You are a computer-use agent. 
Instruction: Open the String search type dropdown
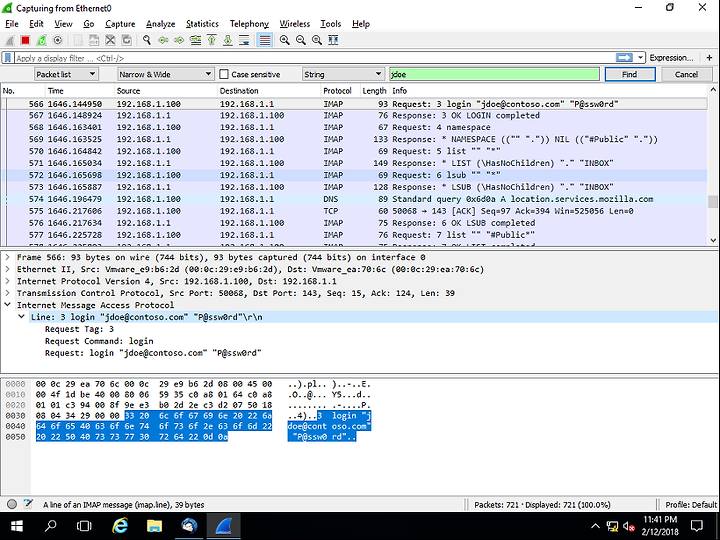click(x=343, y=74)
